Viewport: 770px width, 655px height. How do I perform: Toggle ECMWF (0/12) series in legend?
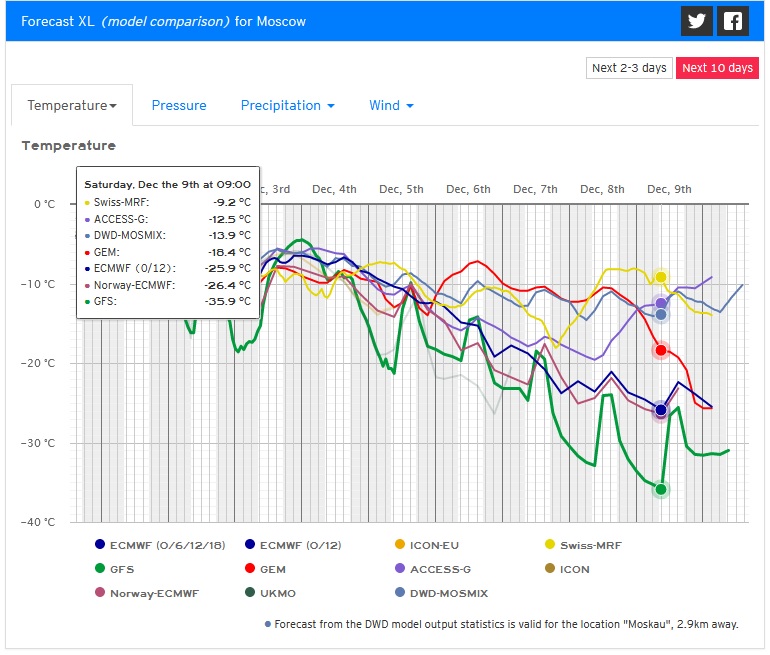293,545
